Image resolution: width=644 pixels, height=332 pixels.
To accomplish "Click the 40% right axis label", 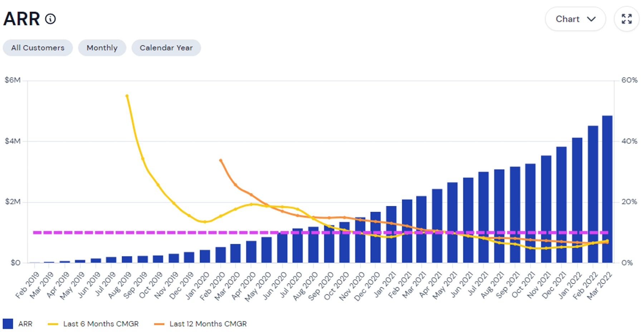I will 629,141.
